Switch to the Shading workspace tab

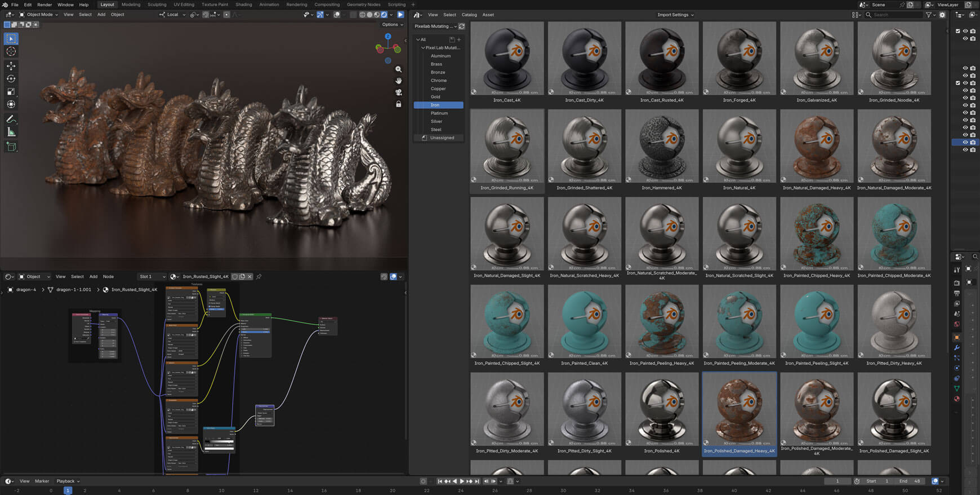click(x=243, y=5)
